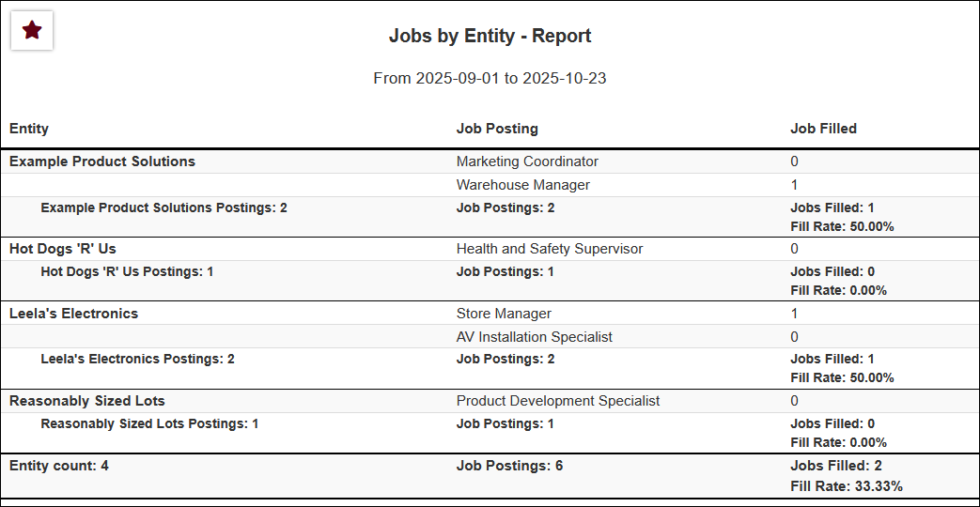
Task: Click the Jobs by Entity - Report title
Action: 490,37
